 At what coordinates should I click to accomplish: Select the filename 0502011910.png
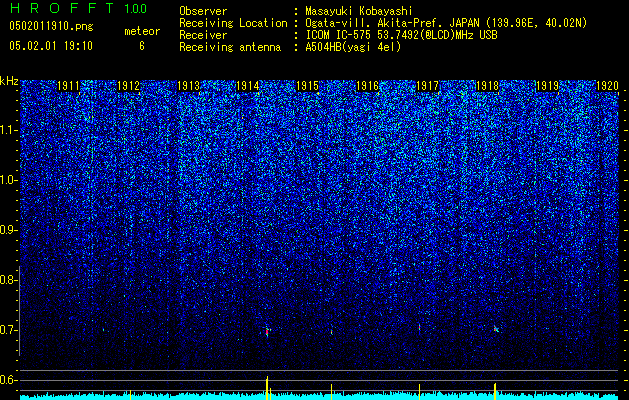[x=51, y=27]
